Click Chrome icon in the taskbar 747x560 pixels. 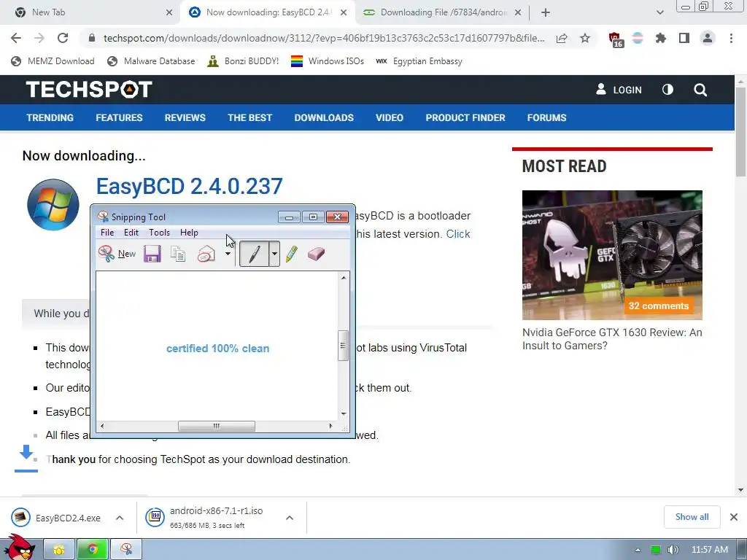[93, 550]
